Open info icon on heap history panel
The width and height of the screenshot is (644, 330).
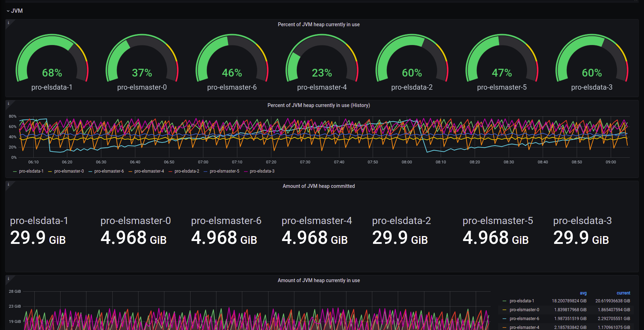(x=9, y=104)
